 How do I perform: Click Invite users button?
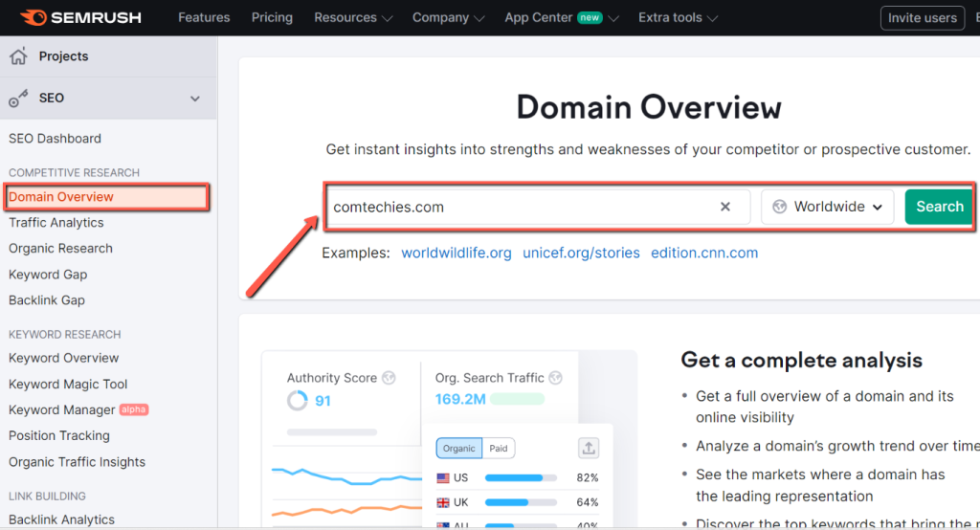(923, 18)
